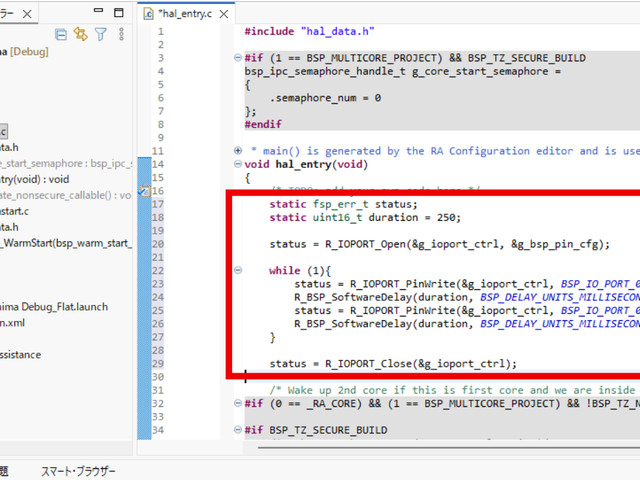Select hal_entry(void) : void outline entry

point(35,179)
